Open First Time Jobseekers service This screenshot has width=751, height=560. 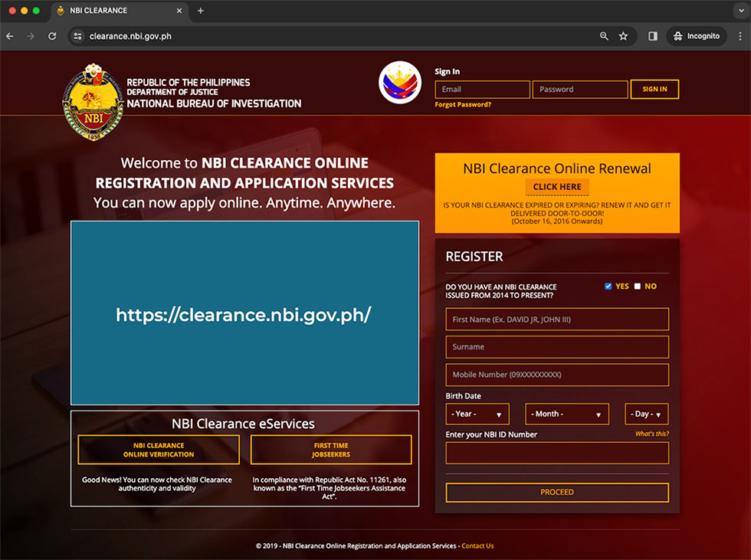coord(331,450)
